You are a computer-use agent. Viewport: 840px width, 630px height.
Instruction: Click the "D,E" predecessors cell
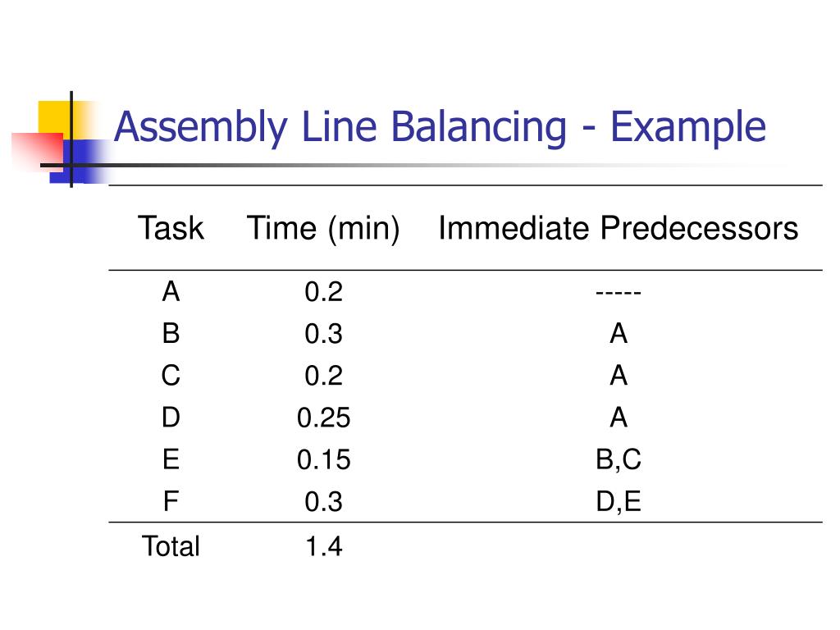point(619,502)
